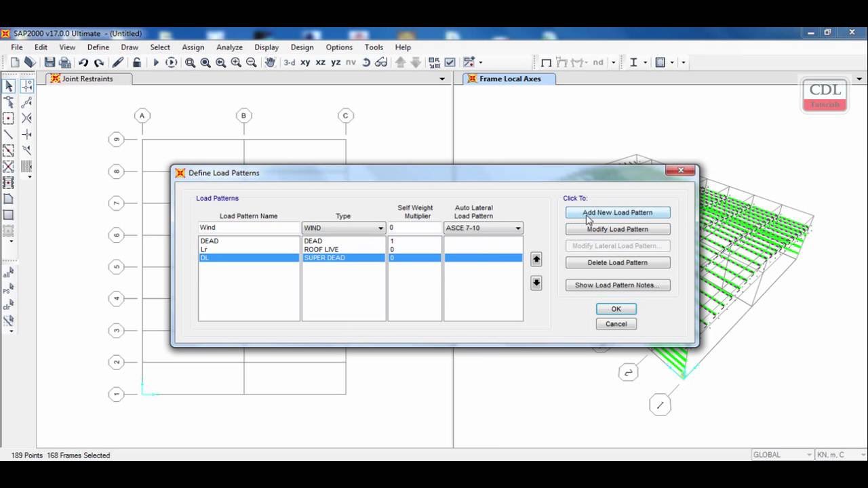Click the Modify Load Pattern button
The image size is (868, 488).
pyautogui.click(x=618, y=229)
